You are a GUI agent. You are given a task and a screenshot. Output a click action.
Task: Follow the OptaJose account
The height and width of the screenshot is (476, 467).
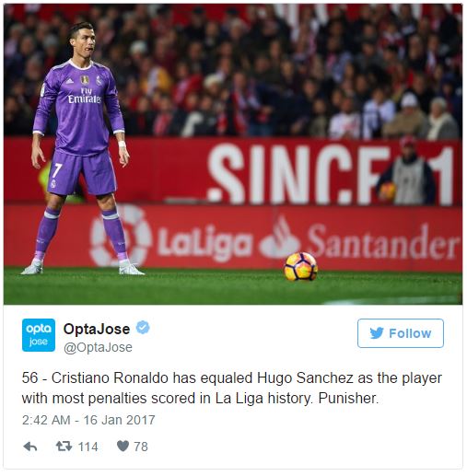coord(401,333)
